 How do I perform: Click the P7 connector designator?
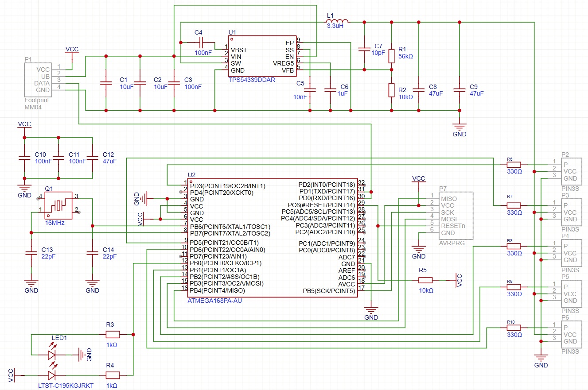(443, 188)
